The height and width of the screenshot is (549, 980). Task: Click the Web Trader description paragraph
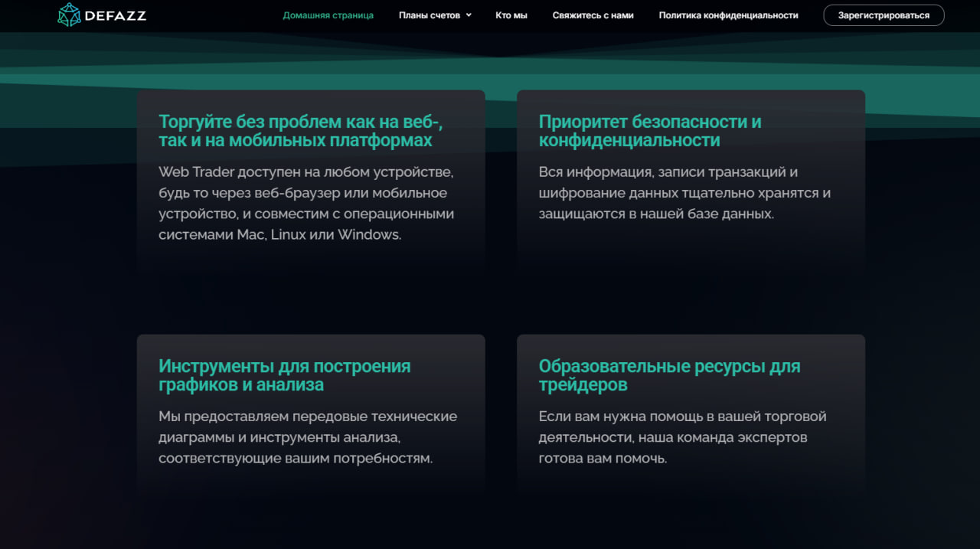(x=306, y=203)
